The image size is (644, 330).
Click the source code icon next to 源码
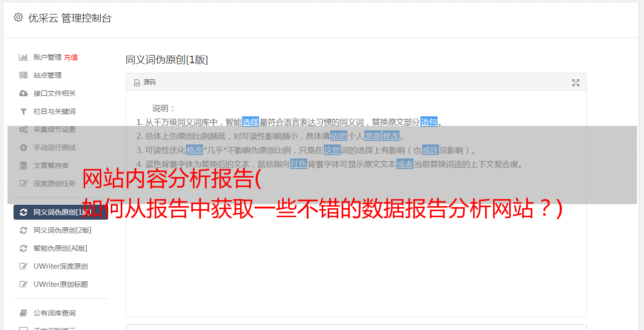click(x=137, y=83)
